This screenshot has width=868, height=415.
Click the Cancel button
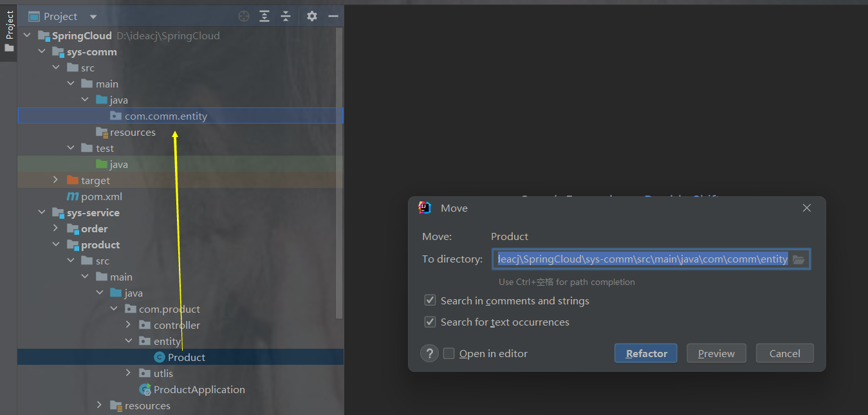tap(785, 353)
